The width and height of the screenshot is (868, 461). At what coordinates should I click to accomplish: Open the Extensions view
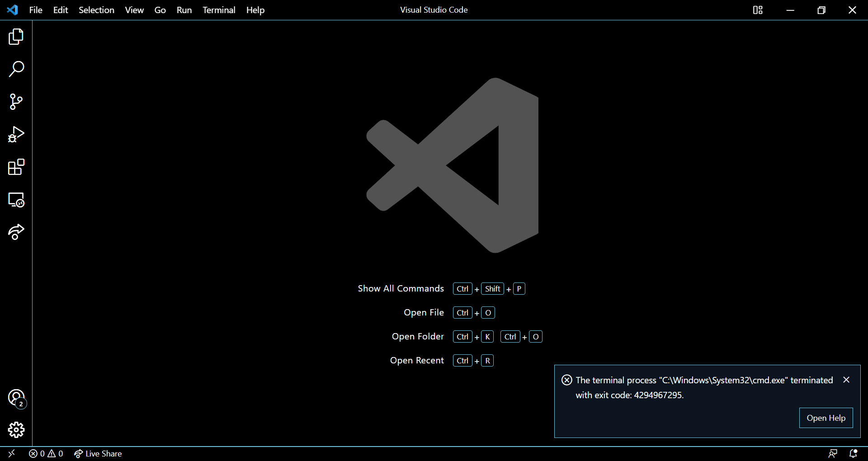16,167
